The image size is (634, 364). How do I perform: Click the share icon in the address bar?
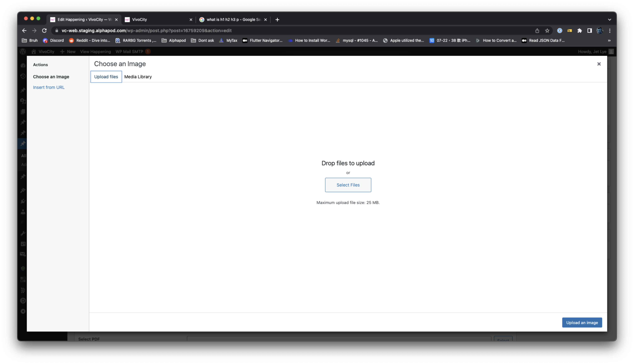(537, 31)
